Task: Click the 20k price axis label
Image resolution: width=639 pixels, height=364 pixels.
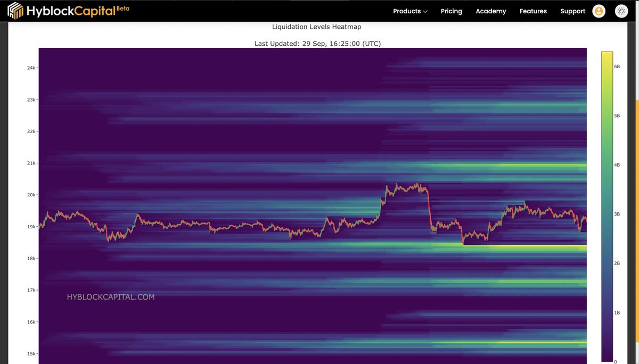Action: (30, 195)
